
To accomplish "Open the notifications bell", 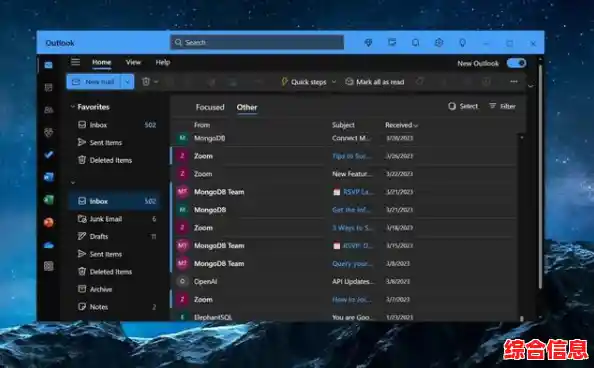I will 416,43.
